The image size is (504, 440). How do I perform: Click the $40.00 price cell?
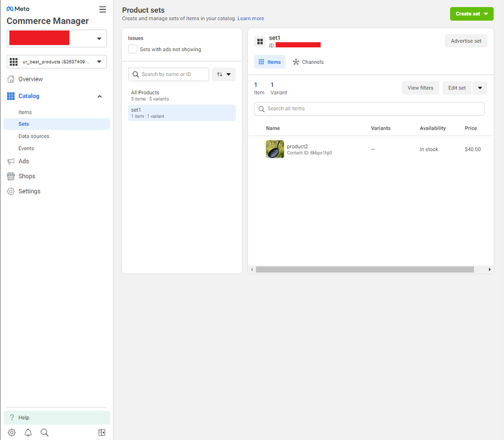coord(473,149)
